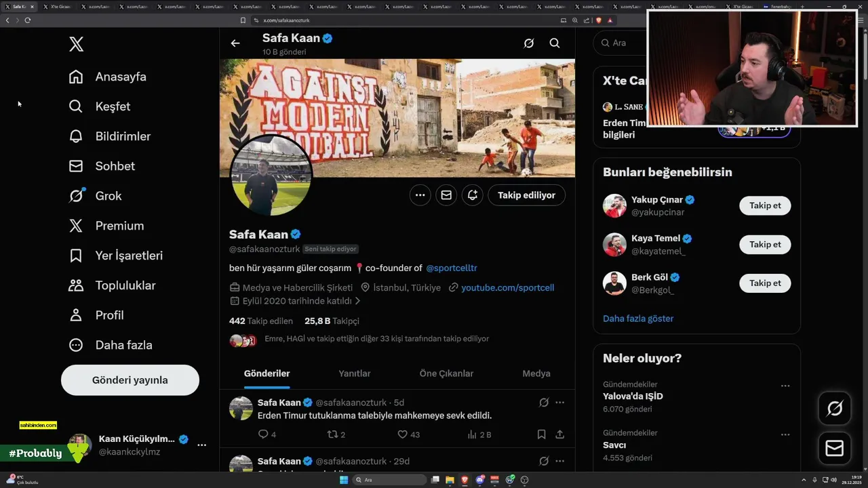View analytics of Erden Timur post
Screen dimensions: 868x488
(x=479, y=434)
